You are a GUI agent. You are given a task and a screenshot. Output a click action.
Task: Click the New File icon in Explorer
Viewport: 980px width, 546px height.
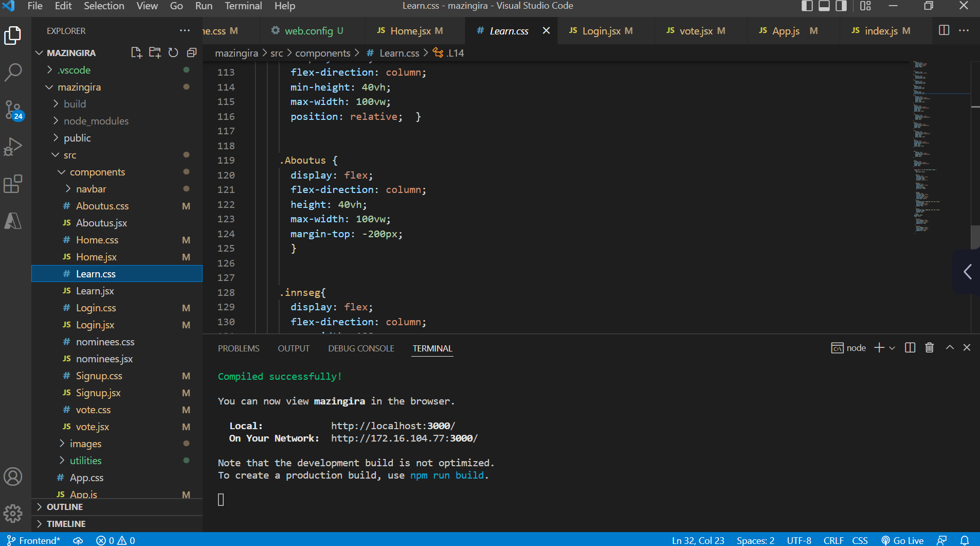point(136,52)
